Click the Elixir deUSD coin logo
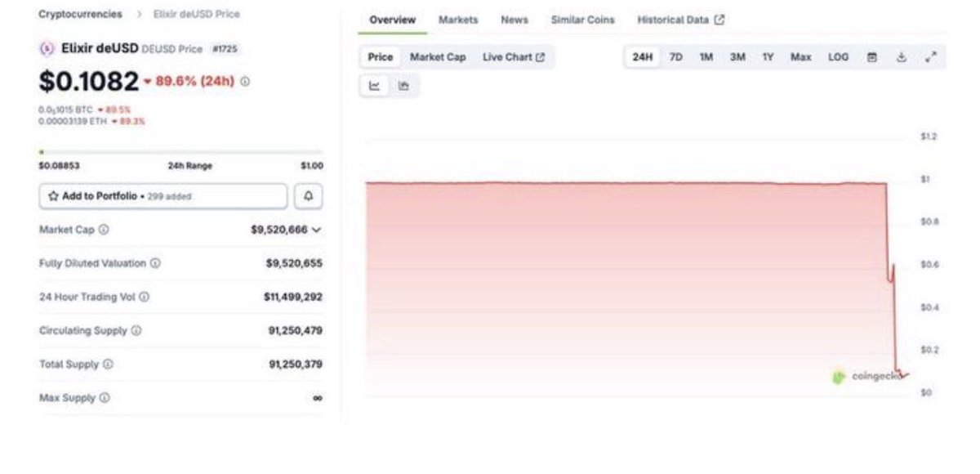980x474 pixels. click(x=47, y=48)
